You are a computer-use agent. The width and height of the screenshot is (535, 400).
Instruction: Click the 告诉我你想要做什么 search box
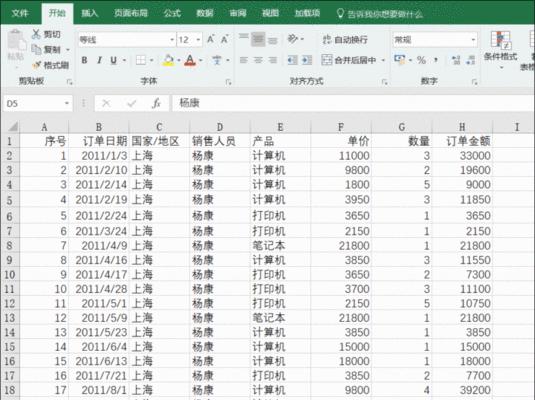(380, 14)
